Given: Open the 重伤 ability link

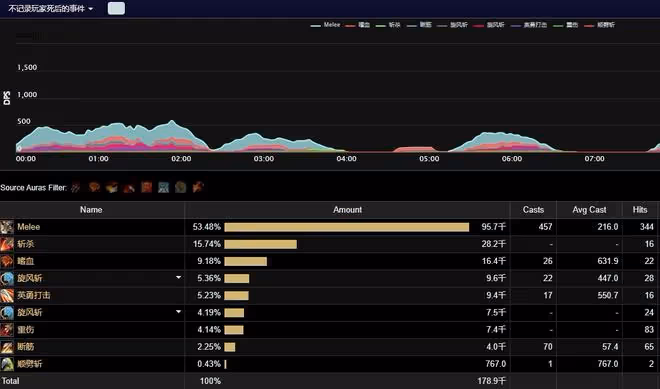Looking at the screenshot, I should pos(26,330).
